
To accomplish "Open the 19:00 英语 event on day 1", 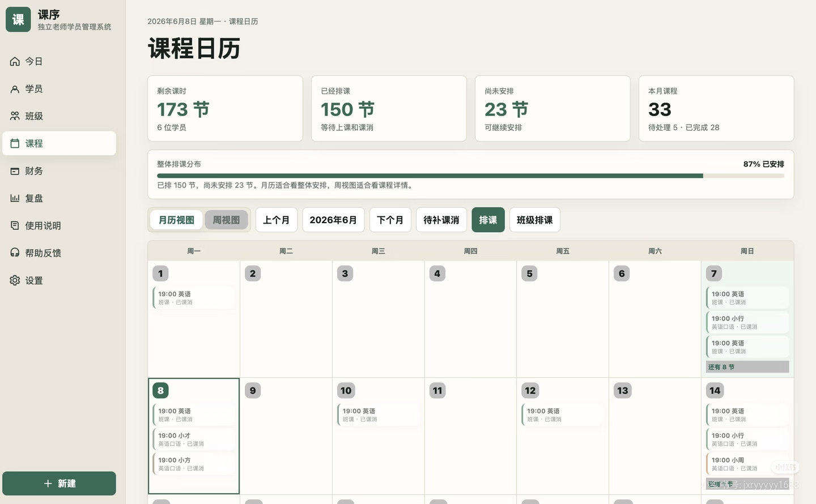I will tap(194, 298).
